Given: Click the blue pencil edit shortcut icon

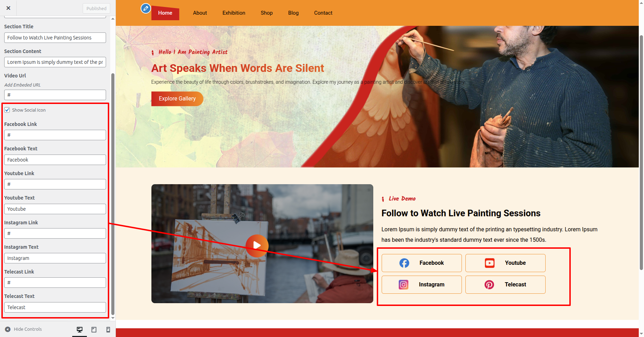Looking at the screenshot, I should [146, 8].
